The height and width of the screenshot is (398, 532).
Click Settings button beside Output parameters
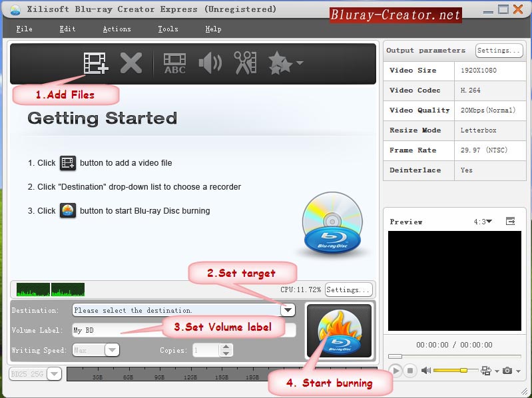click(x=499, y=51)
